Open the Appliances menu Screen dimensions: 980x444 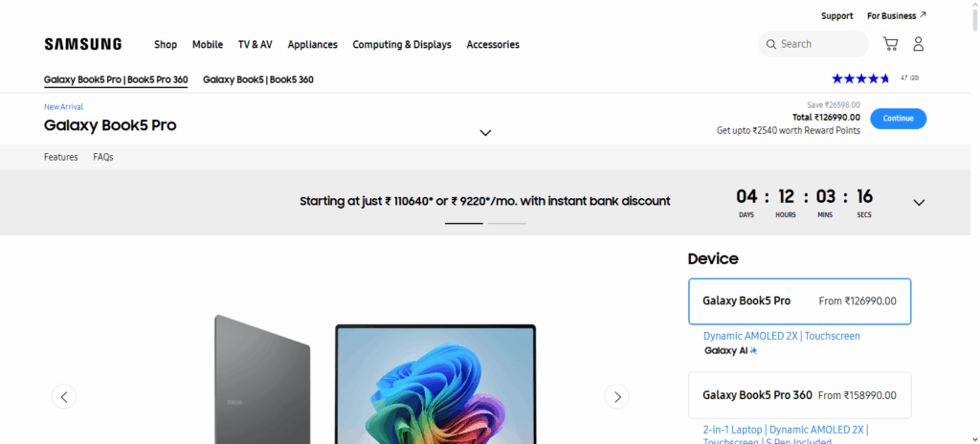pyautogui.click(x=313, y=44)
